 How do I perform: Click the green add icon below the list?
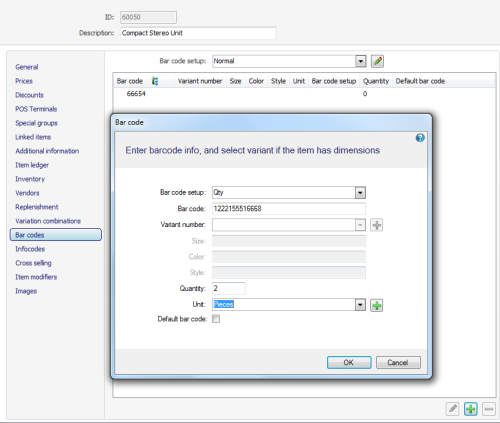coord(471,409)
